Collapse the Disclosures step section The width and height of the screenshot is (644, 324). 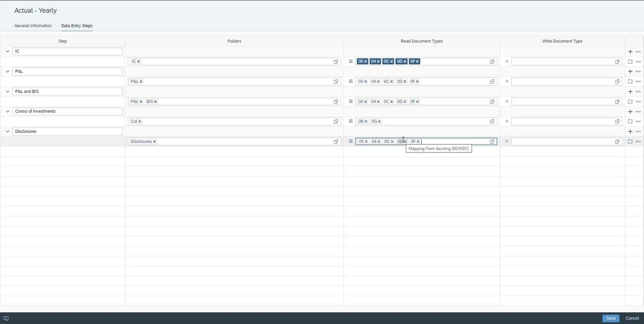pos(7,131)
